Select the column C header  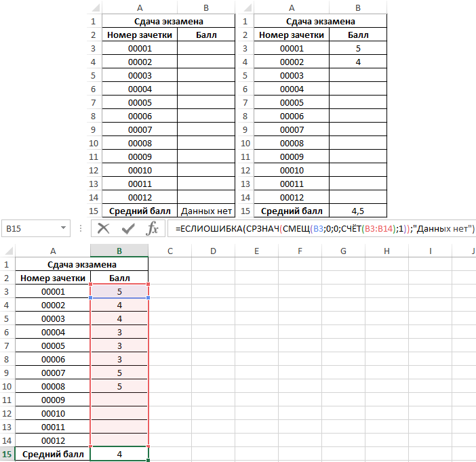[170, 251]
